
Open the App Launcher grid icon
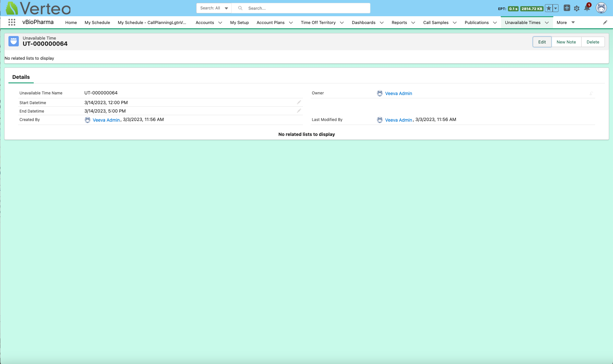12,22
